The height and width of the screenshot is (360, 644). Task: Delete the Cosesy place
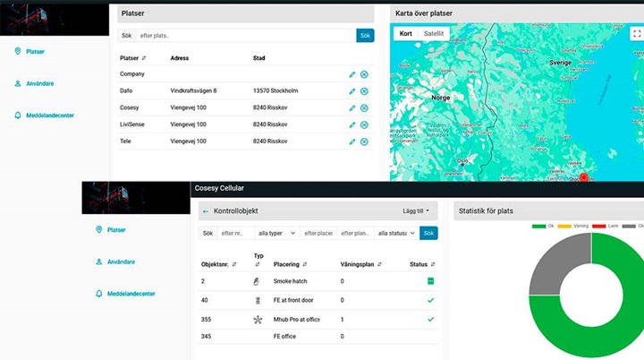pos(364,108)
